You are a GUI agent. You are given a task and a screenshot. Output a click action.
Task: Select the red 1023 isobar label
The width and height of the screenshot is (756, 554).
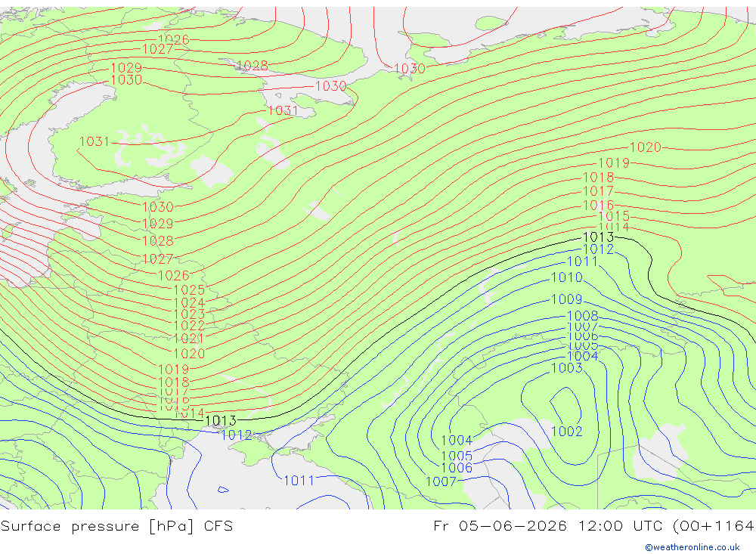coord(188,314)
